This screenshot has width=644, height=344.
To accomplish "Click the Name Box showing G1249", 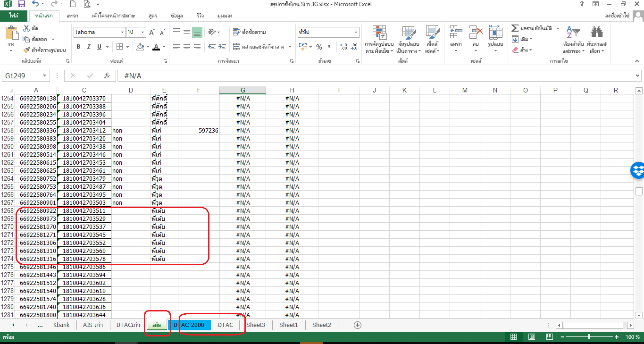I will (x=26, y=76).
